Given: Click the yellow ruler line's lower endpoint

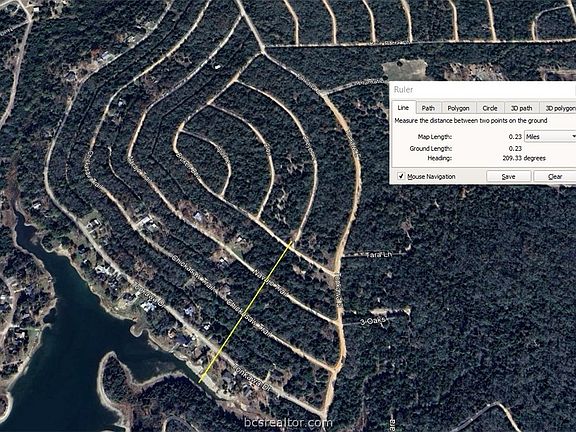Looking at the screenshot, I should (199, 382).
